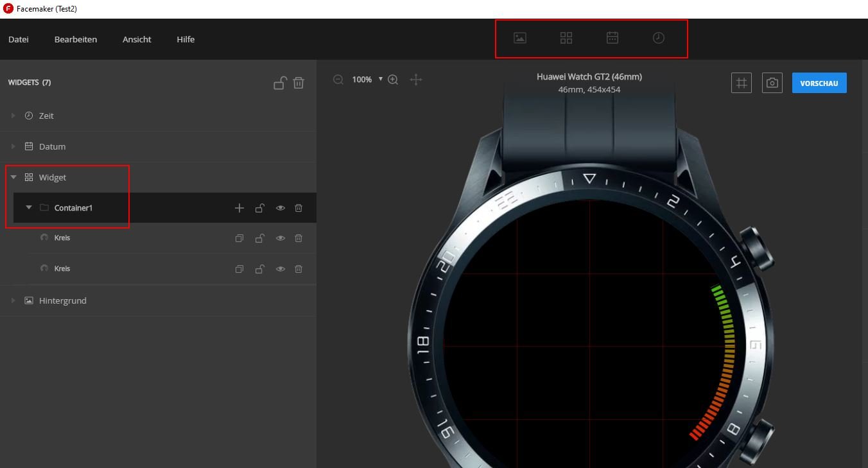
Task: Open the Datei menu
Action: pyautogui.click(x=19, y=39)
